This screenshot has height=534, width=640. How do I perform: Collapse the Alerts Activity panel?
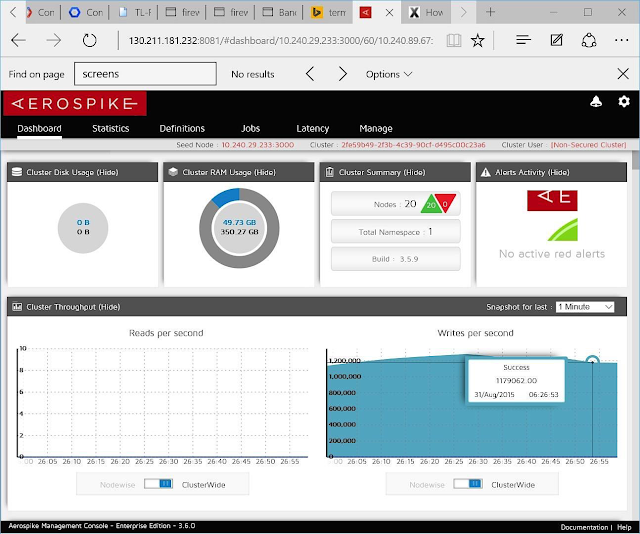point(558,172)
